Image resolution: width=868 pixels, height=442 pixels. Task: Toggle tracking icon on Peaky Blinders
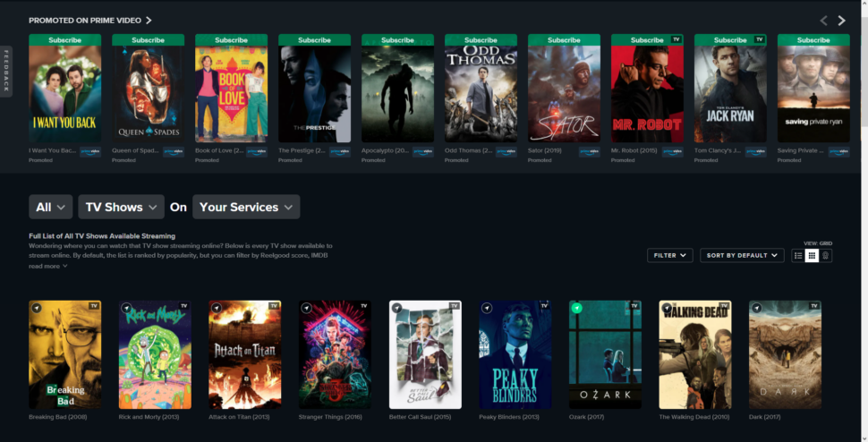(x=487, y=308)
